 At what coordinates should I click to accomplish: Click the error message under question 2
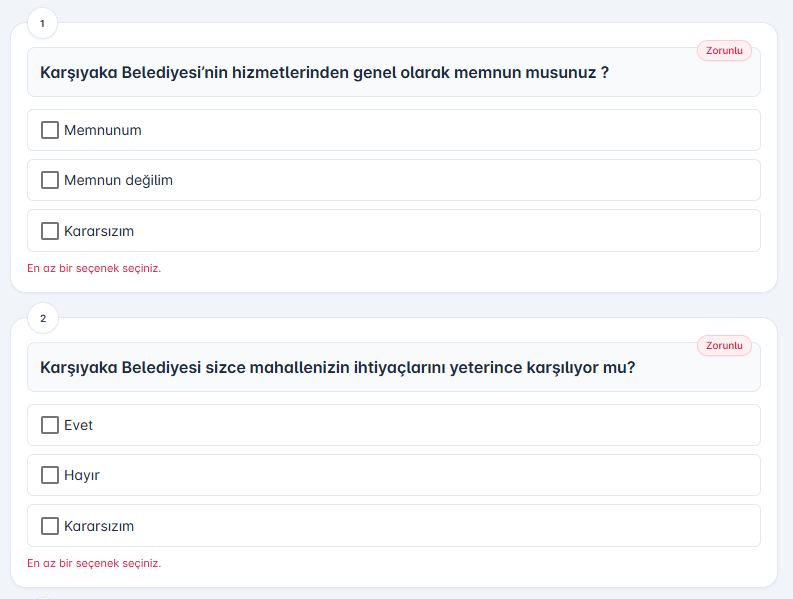[x=94, y=563]
